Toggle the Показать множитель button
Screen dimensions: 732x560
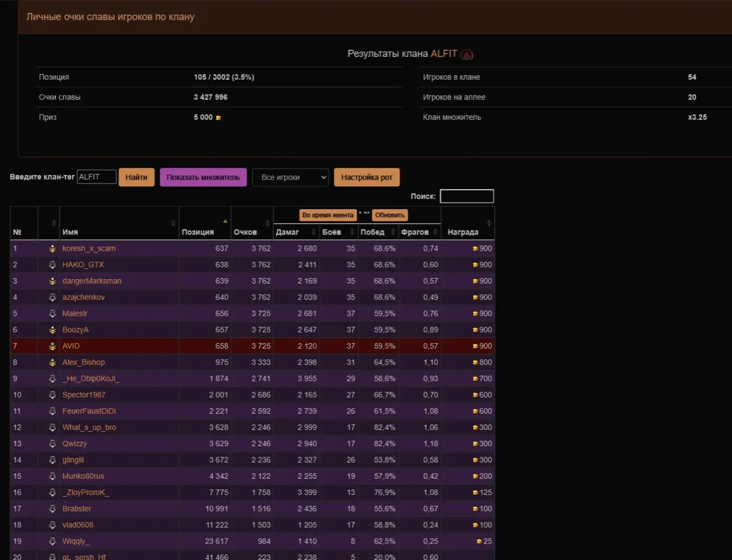(203, 177)
